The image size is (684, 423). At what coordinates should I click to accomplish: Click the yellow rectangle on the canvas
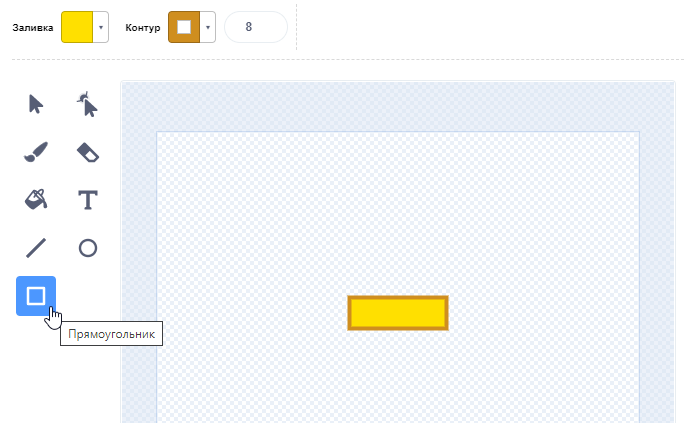tap(398, 313)
